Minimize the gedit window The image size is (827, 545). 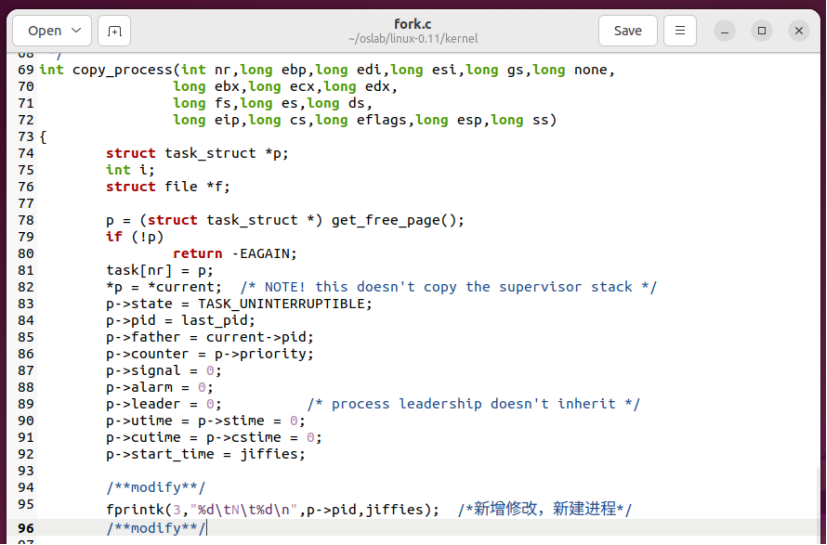(x=725, y=31)
